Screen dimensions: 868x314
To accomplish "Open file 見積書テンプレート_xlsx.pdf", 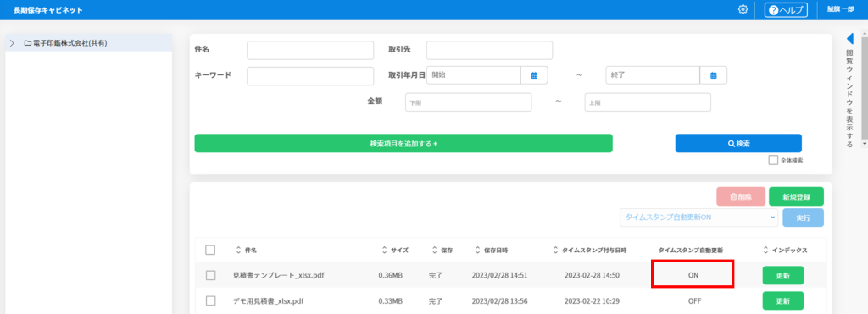I will (x=278, y=275).
